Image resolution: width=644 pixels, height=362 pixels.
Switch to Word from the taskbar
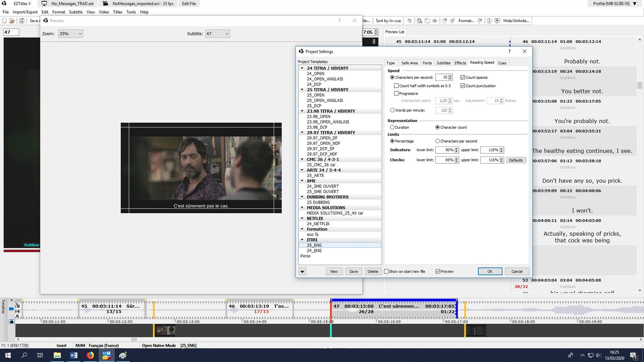tap(74, 355)
